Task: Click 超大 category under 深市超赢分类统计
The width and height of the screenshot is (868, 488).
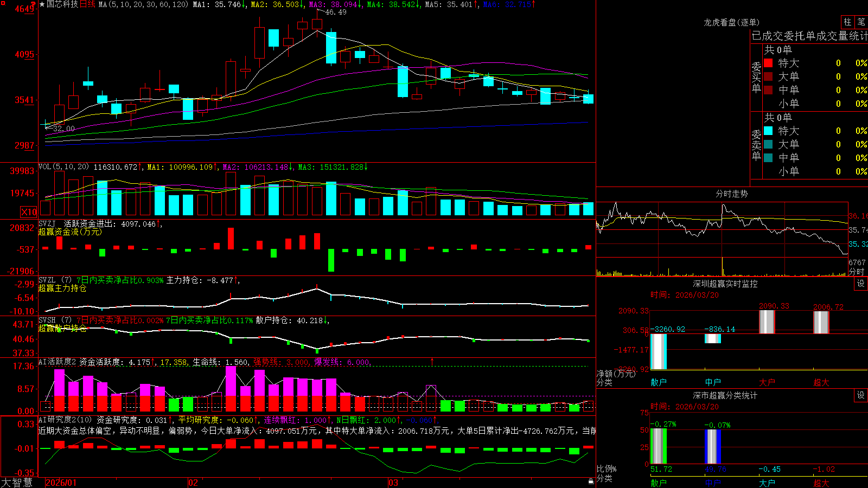Action: click(x=821, y=483)
